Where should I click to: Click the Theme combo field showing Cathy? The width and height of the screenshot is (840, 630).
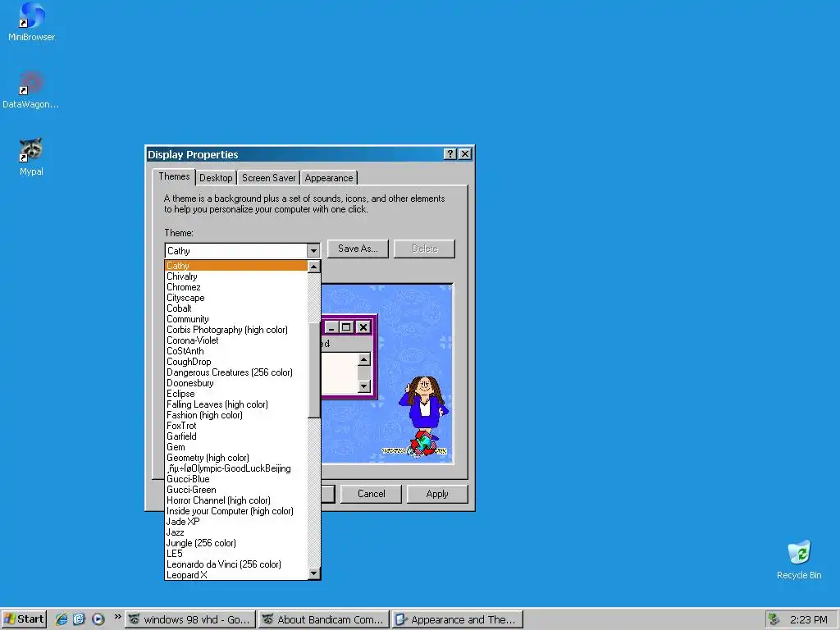[235, 251]
